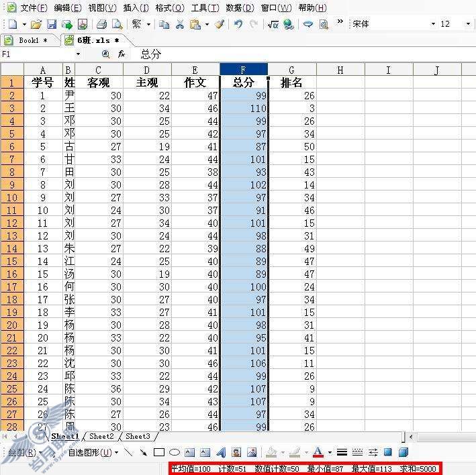Open the font size 12 dropdown
The image size is (476, 475).
(468, 24)
